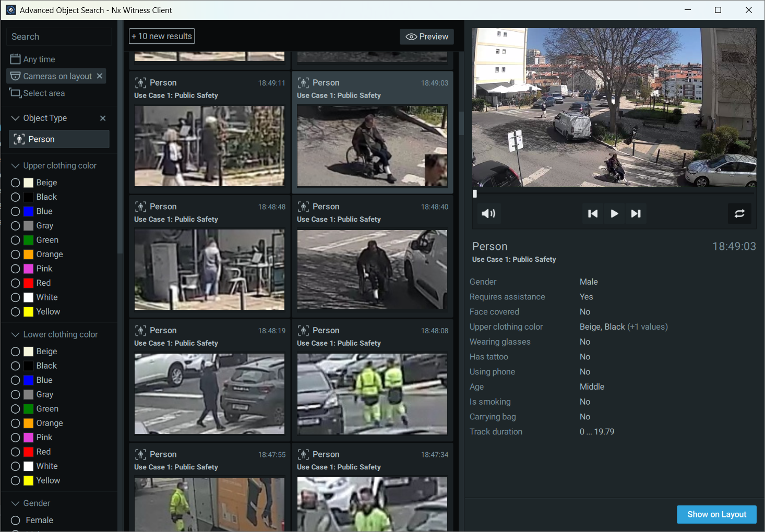Open the 18:48:08 Person thumbnail result

[x=372, y=394]
